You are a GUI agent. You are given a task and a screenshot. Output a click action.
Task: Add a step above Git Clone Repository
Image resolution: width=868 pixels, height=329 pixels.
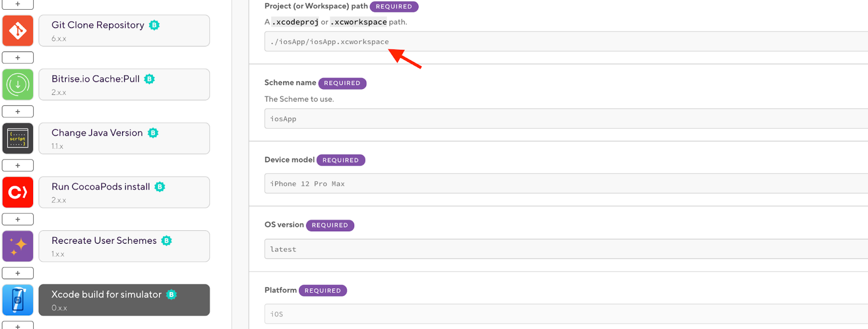pos(17,3)
